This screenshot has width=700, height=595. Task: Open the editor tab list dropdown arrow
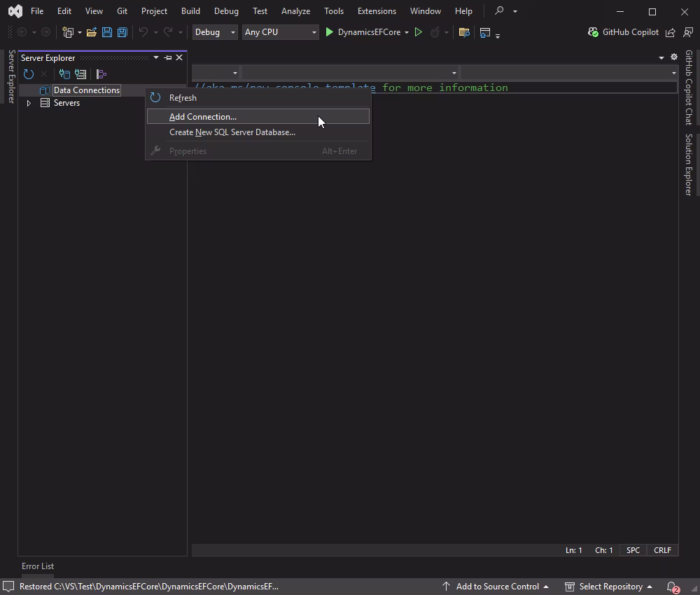click(x=661, y=57)
